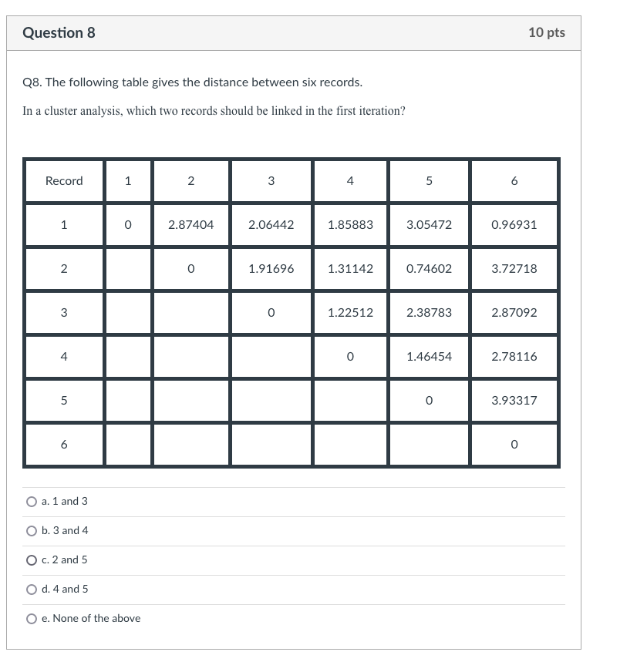Click the distance value 1.22512 in the table
Screen dimensions: 637x672
point(349,312)
